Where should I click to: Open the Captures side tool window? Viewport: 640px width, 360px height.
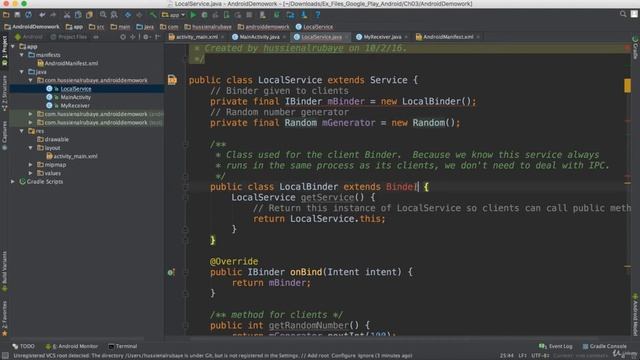tap(4, 135)
